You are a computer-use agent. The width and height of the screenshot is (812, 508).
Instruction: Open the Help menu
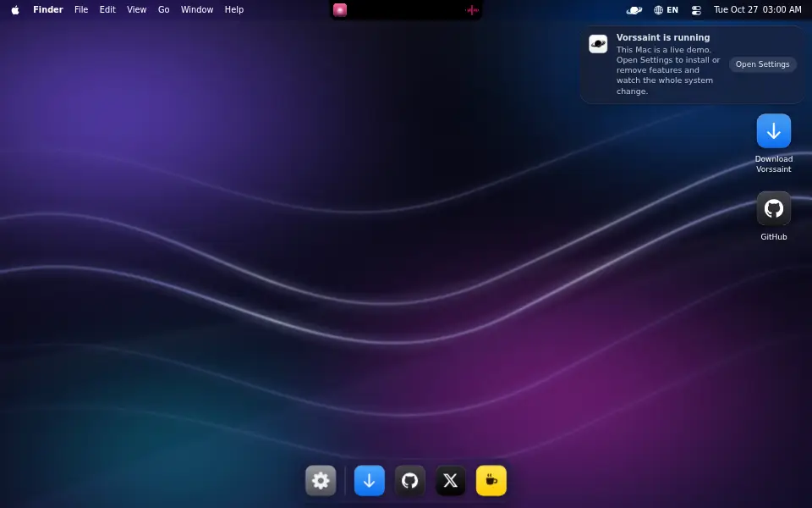coord(234,10)
